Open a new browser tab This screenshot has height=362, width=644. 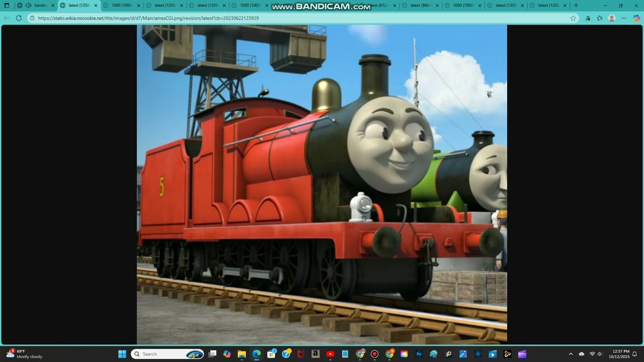coord(576,6)
